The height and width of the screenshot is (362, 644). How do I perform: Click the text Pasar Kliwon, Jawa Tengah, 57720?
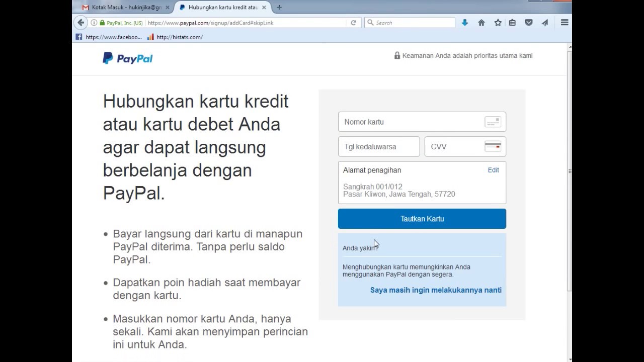point(399,194)
